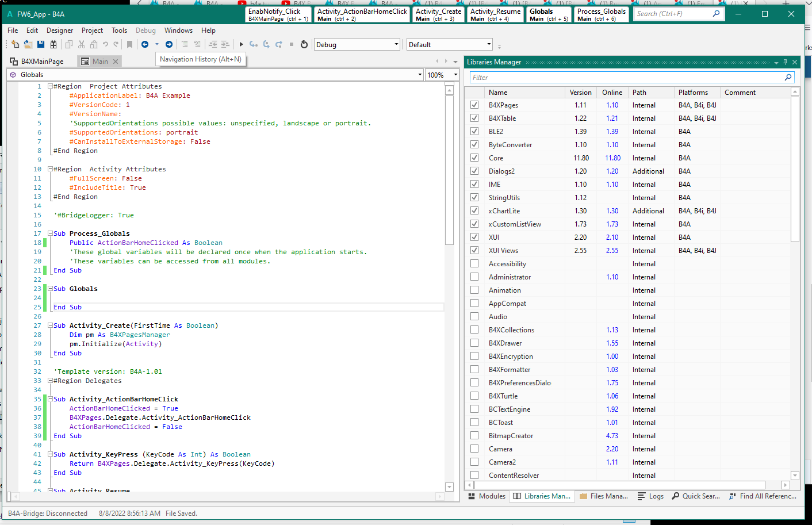Expand the 100% zoom level dropdown
Image resolution: width=812 pixels, height=525 pixels.
tap(455, 75)
